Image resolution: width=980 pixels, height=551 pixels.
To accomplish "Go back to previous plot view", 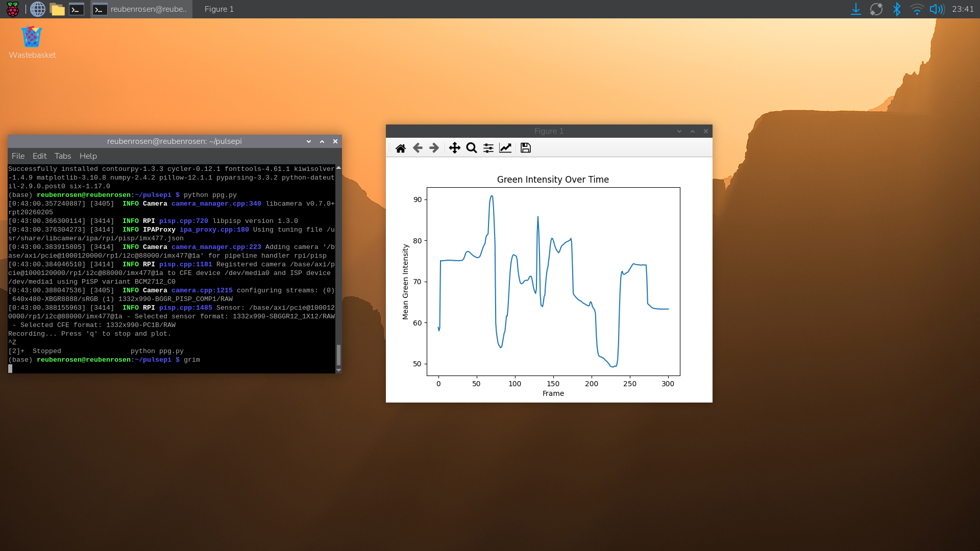I will click(x=418, y=148).
